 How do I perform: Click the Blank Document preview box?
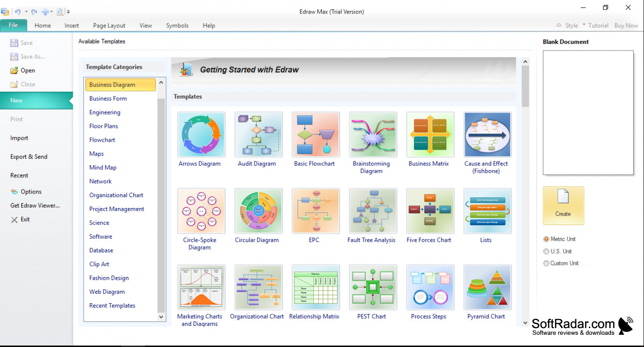588,113
